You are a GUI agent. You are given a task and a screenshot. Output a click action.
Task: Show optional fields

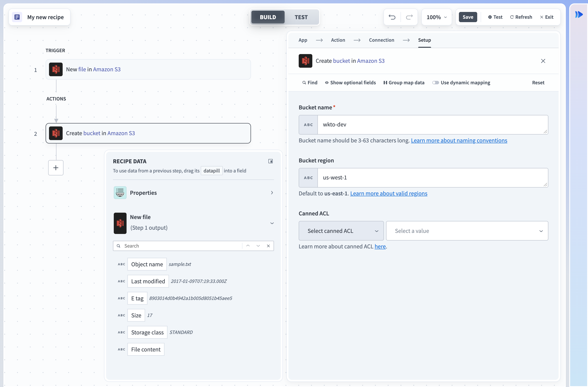tap(350, 83)
